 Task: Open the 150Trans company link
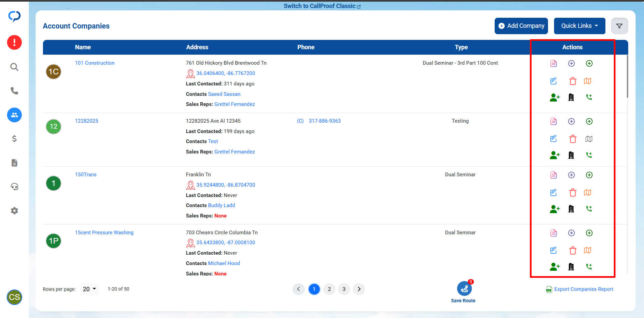tap(86, 175)
